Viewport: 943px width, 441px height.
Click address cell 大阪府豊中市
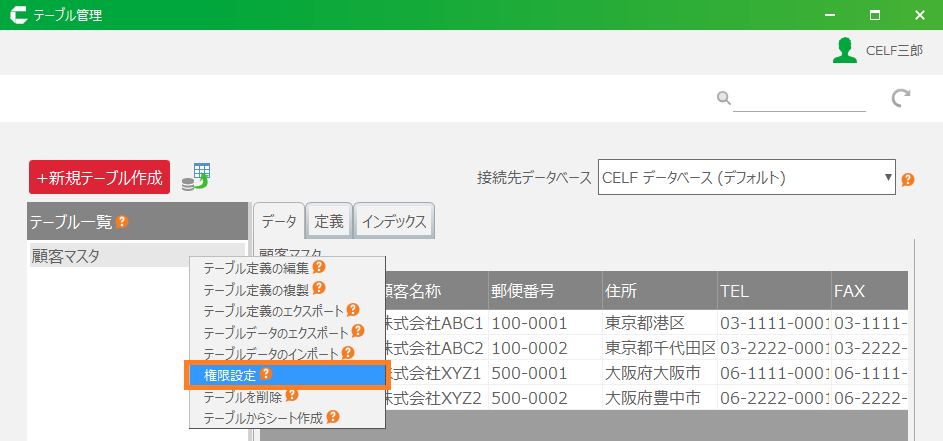coord(659,398)
